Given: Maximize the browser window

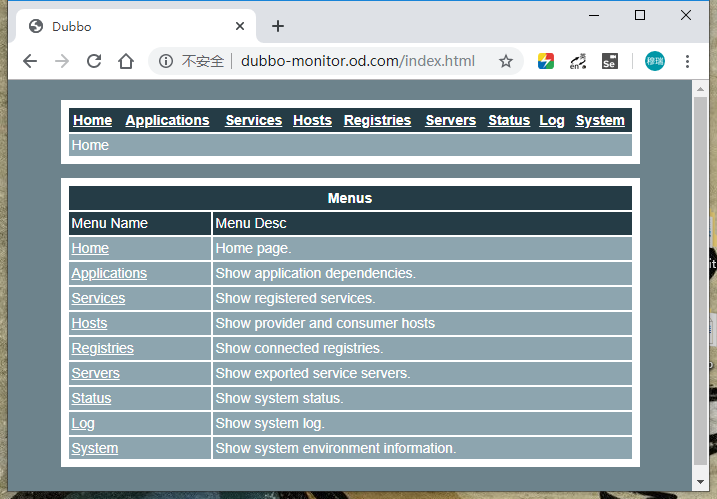Looking at the screenshot, I should coord(640,16).
